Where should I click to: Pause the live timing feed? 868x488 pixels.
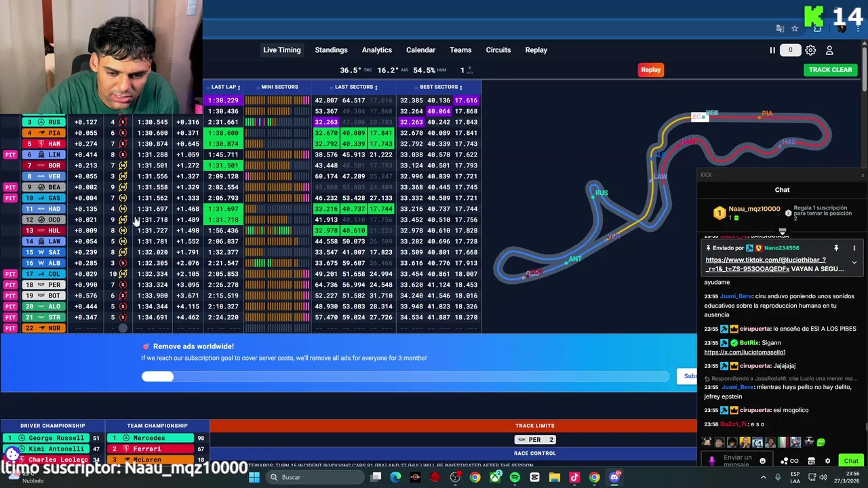tap(772, 50)
